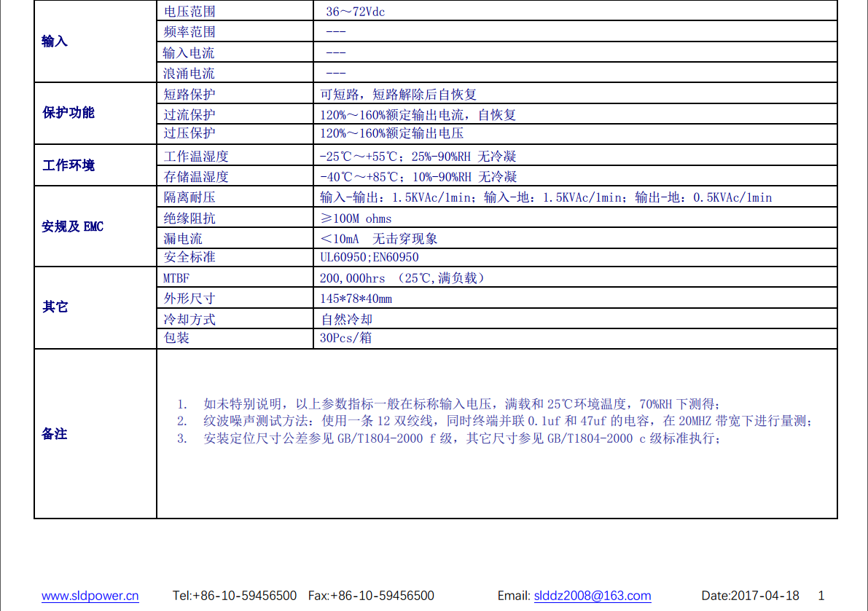Click the 备注 notes header cell

pos(55,433)
